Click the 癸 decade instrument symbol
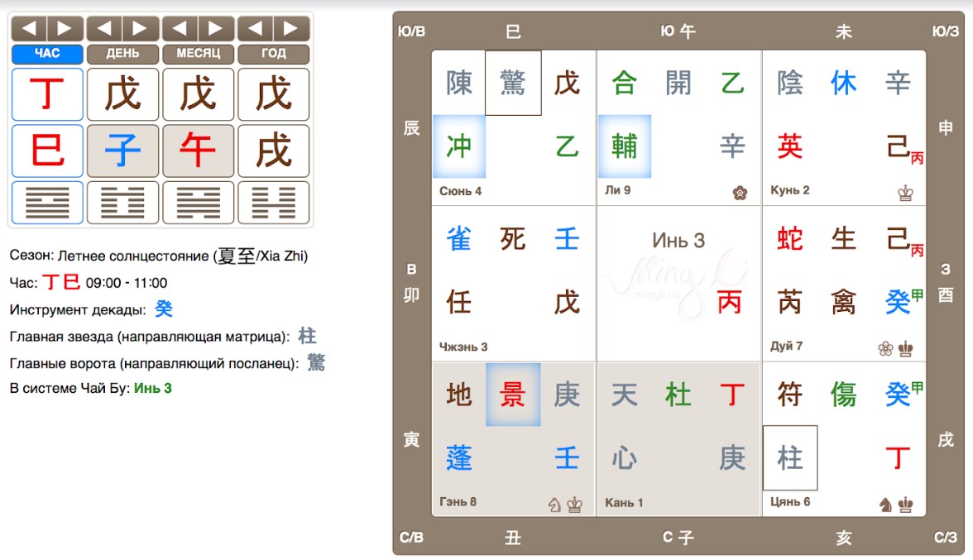The image size is (973, 560). click(x=164, y=309)
